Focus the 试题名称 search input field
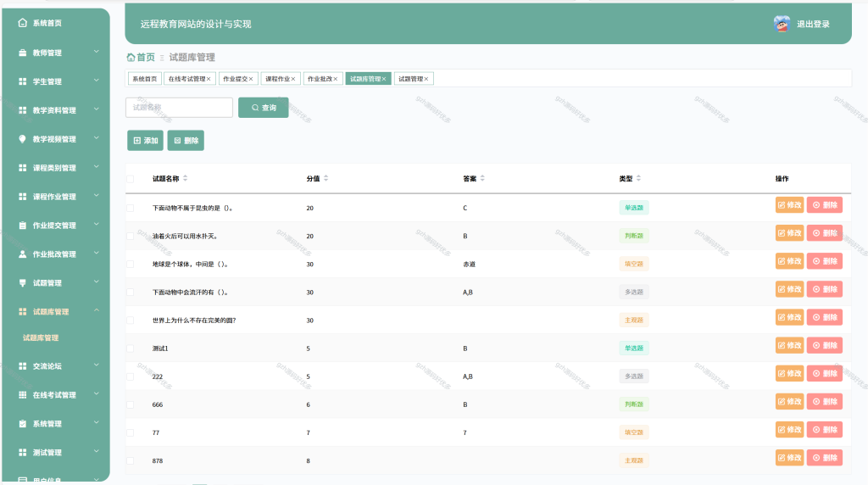Screen dimensions: 868x485 [180, 108]
